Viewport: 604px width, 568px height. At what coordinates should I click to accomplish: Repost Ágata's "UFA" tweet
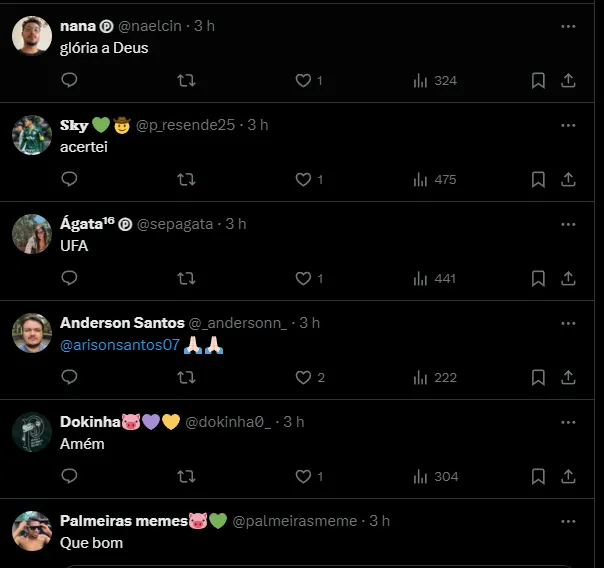tap(186, 278)
